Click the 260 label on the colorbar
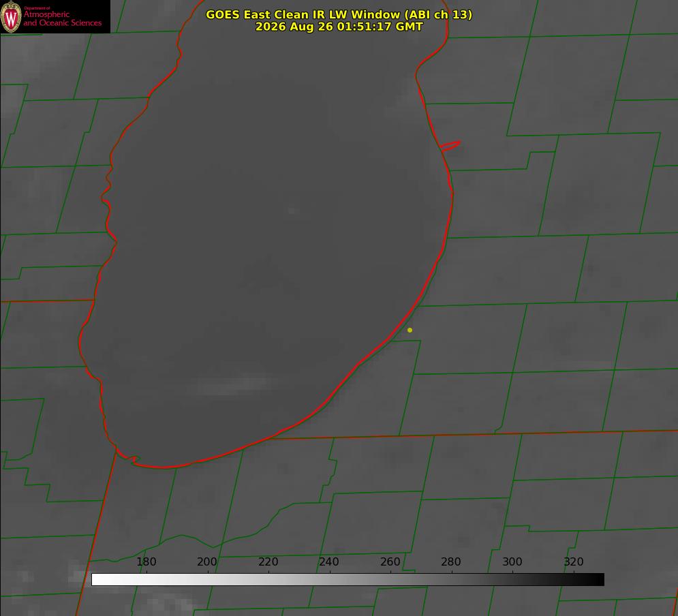The width and height of the screenshot is (678, 616). 390,561
